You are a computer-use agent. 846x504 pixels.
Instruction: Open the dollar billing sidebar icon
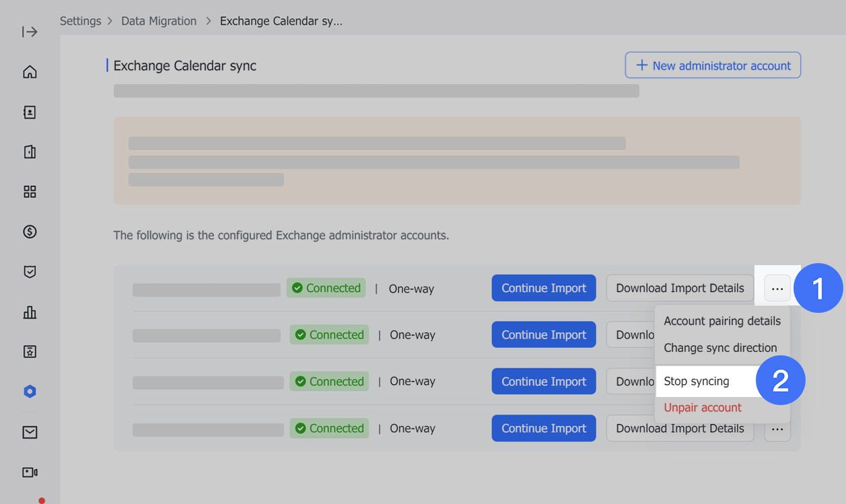(30, 232)
